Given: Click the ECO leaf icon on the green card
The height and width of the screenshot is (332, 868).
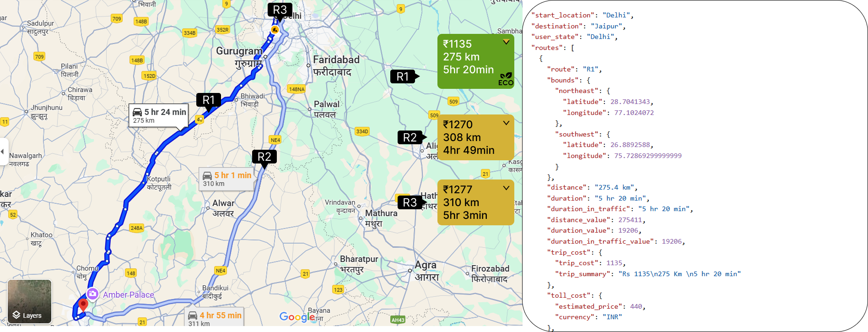Looking at the screenshot, I should click(506, 79).
